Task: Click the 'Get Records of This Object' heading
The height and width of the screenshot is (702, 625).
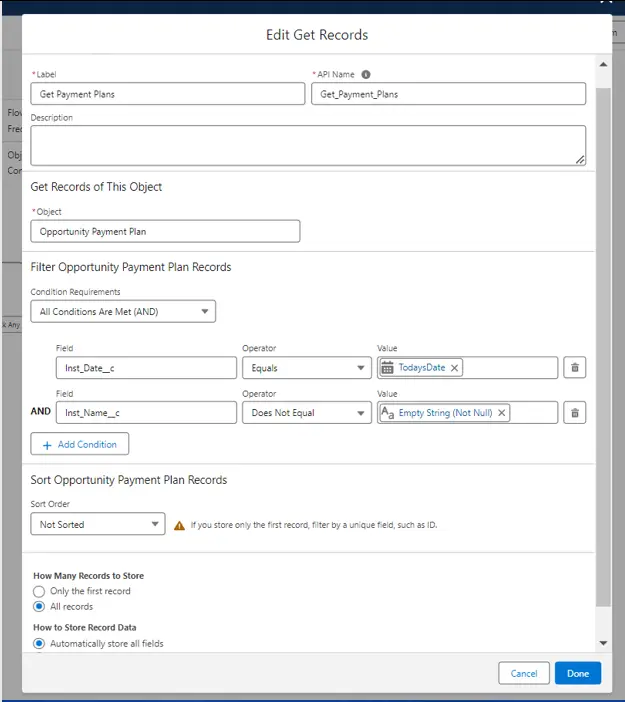Action: (x=96, y=187)
